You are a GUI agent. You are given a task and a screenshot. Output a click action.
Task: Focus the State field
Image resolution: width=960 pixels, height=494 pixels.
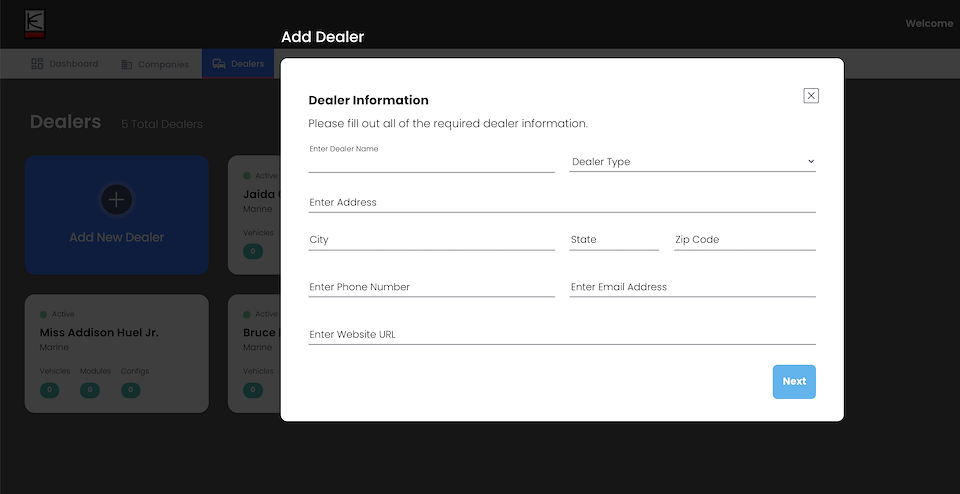(x=614, y=240)
